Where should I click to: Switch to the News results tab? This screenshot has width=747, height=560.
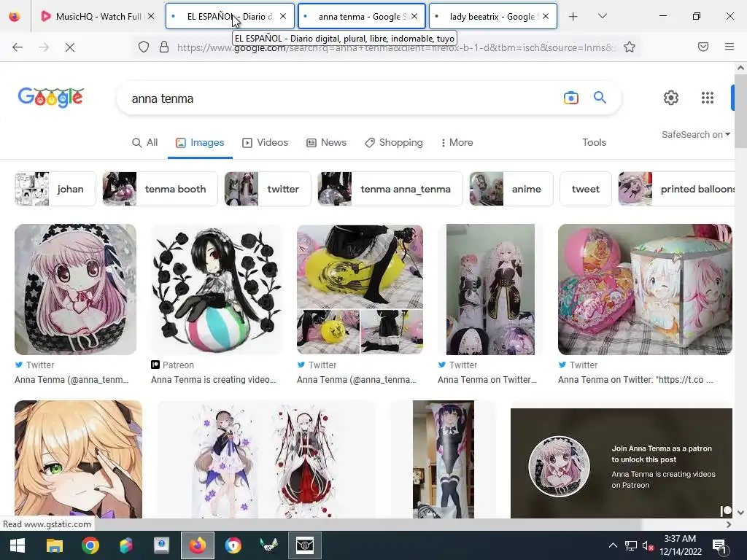pyautogui.click(x=326, y=142)
